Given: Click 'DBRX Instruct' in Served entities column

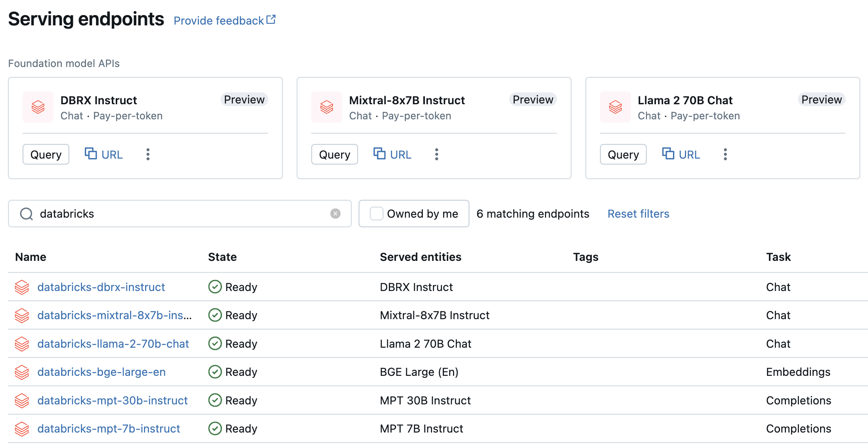Looking at the screenshot, I should (416, 287).
